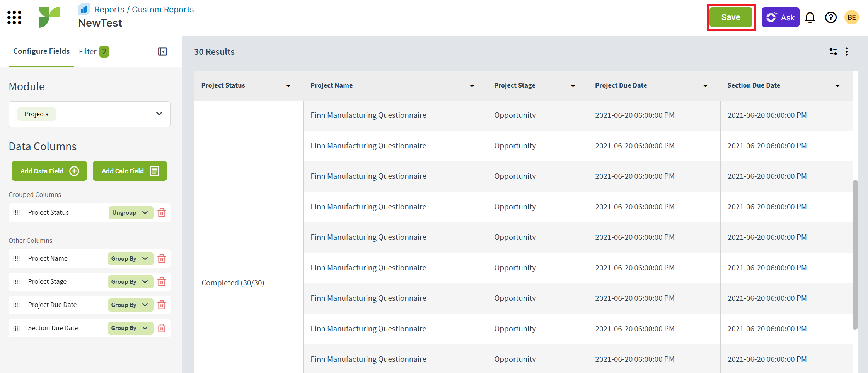Open the table display settings icon

click(x=833, y=52)
